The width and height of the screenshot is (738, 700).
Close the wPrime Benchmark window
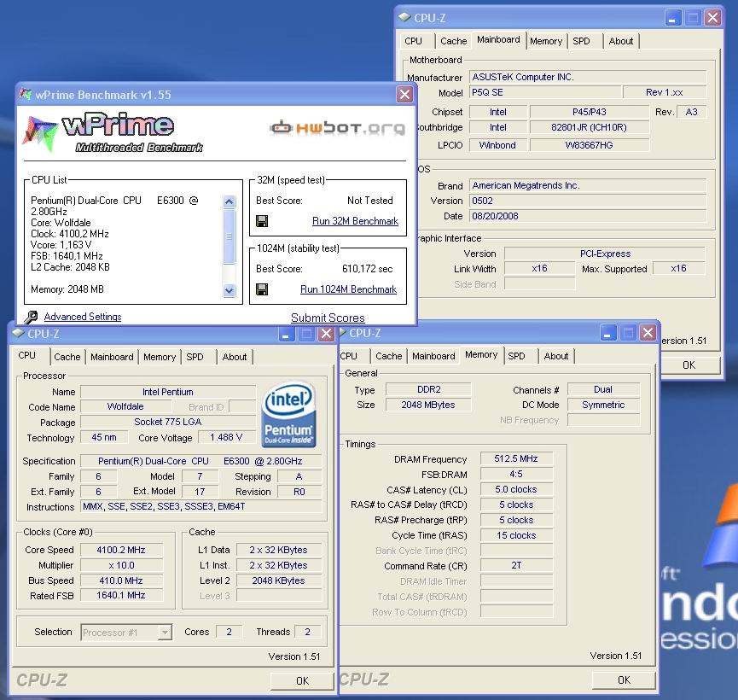404,95
